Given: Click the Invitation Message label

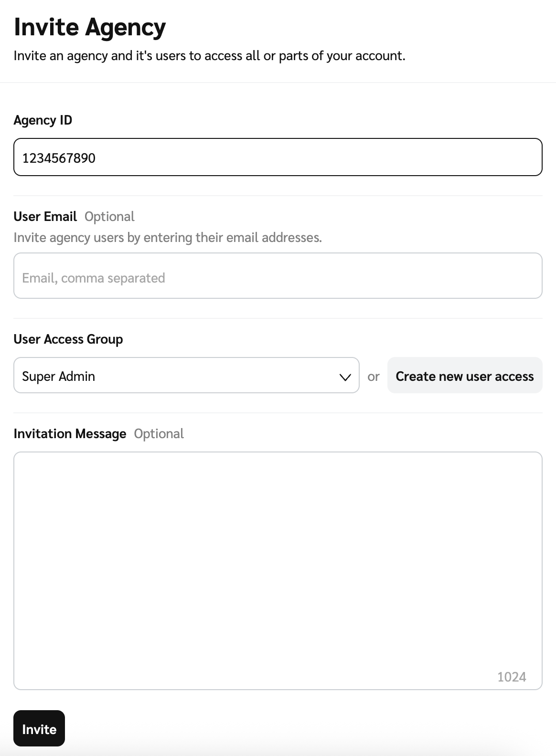Looking at the screenshot, I should (x=70, y=434).
